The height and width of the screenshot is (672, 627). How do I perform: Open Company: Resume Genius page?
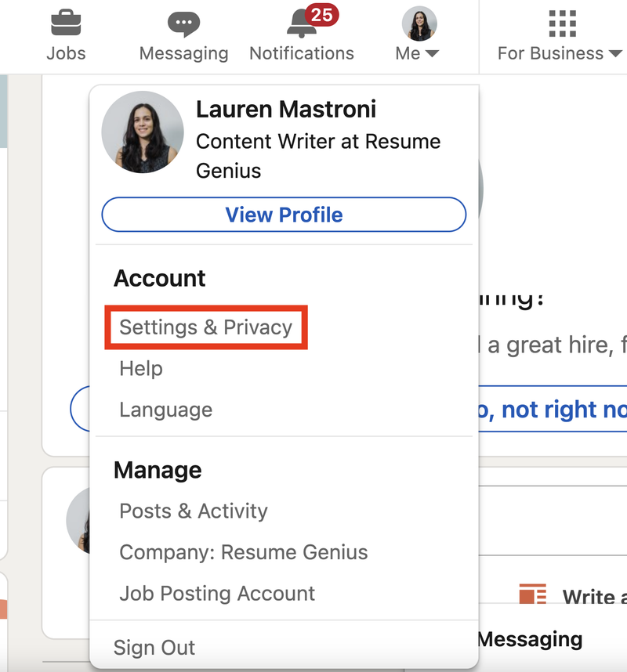244,552
